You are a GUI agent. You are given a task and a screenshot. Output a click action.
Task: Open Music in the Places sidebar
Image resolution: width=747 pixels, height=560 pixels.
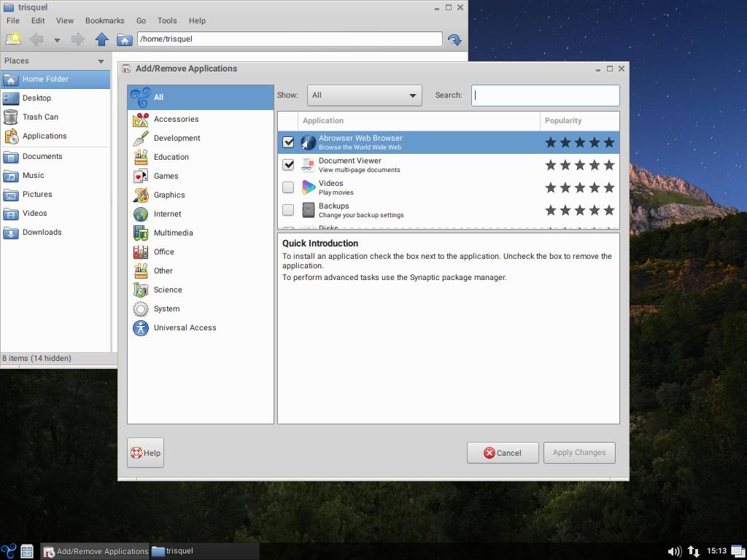55,176
